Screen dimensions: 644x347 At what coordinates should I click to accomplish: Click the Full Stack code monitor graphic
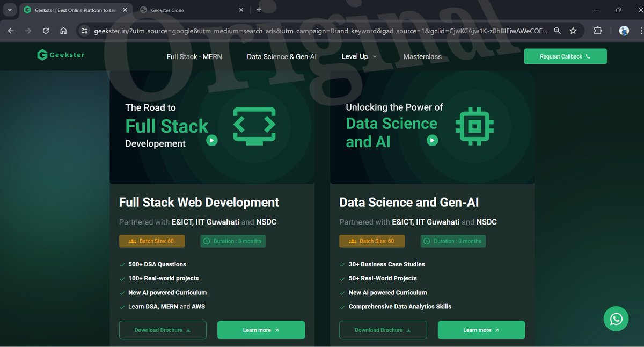point(254,127)
